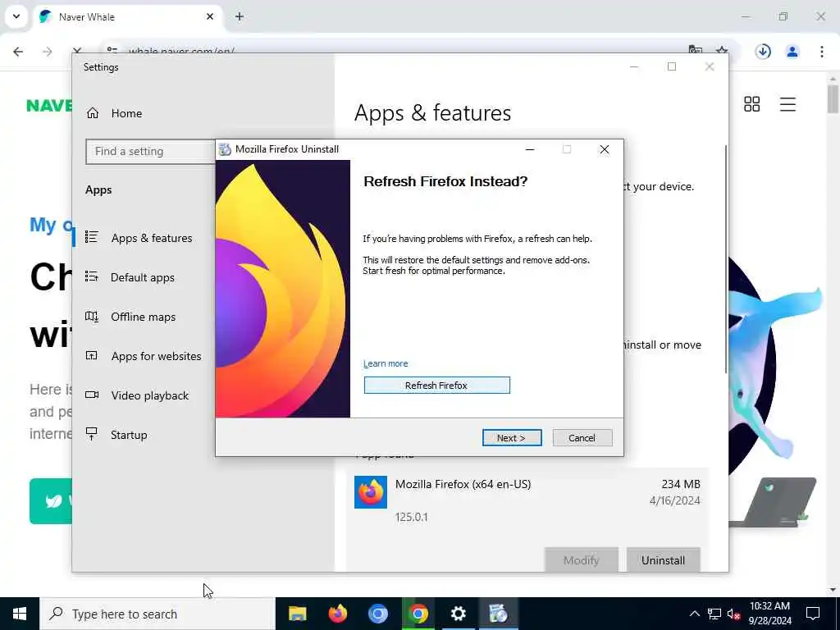The height and width of the screenshot is (630, 840).
Task: Click the Home icon in Settings
Action: coord(93,113)
